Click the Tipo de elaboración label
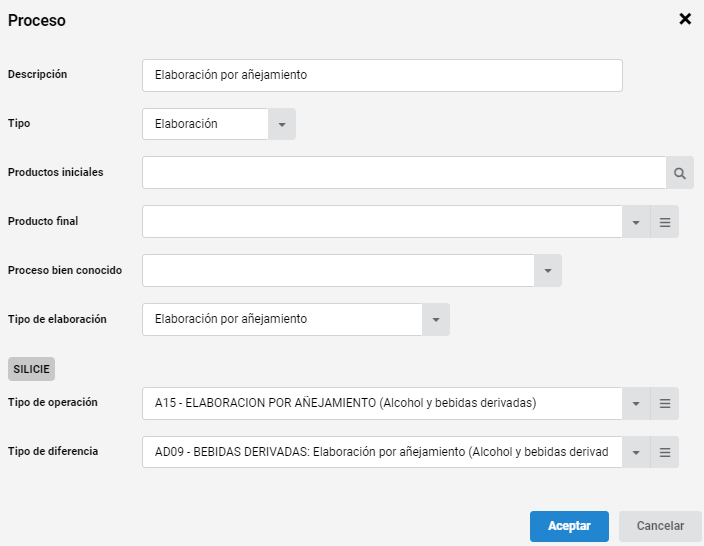Image resolution: width=704 pixels, height=546 pixels. pos(57,319)
